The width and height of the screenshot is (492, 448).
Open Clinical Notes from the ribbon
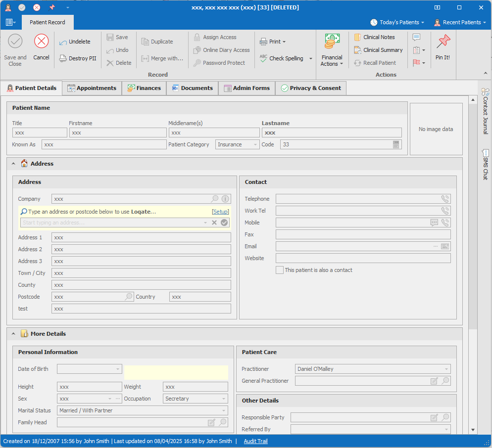(x=378, y=37)
